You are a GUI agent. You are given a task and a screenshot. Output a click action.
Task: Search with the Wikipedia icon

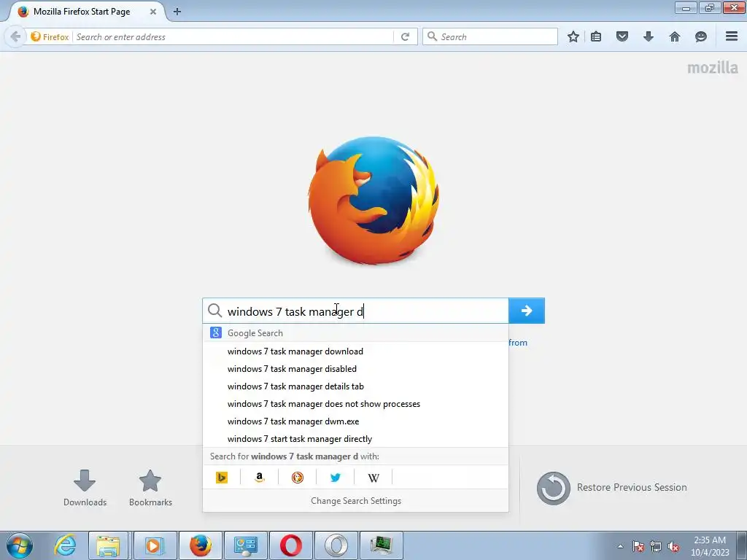pos(373,477)
